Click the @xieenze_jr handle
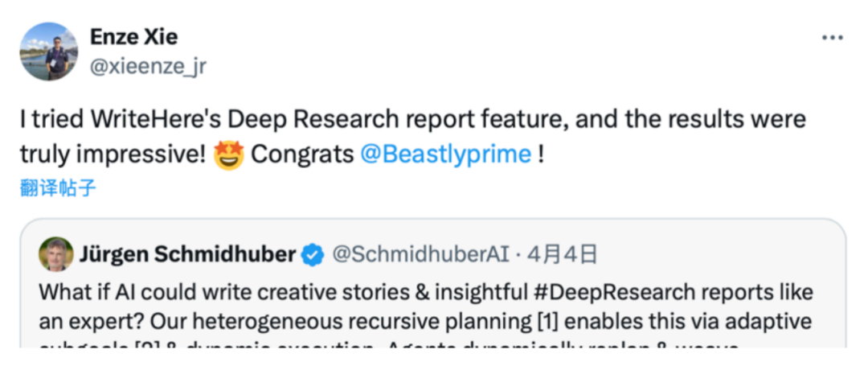The height and width of the screenshot is (366, 868). click(147, 66)
